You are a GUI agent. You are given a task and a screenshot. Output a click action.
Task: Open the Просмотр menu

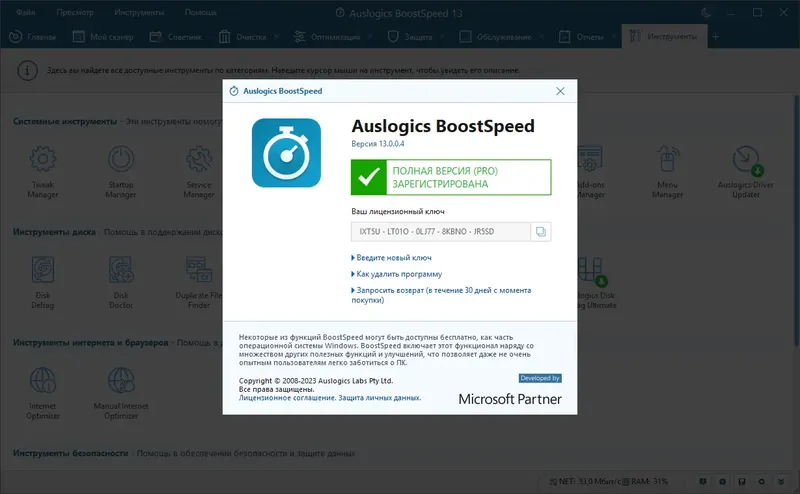click(x=75, y=12)
